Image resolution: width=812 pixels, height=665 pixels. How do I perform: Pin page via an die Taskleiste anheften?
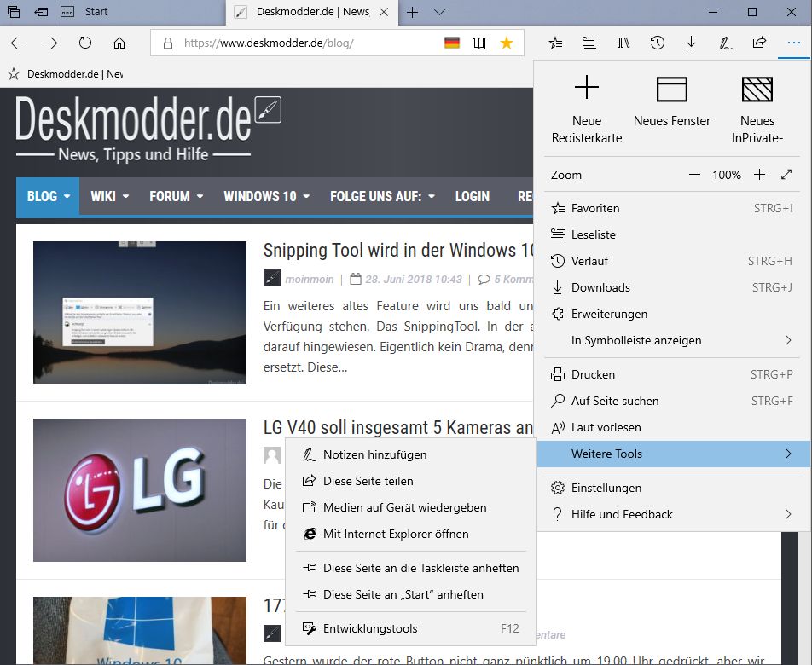[410, 568]
